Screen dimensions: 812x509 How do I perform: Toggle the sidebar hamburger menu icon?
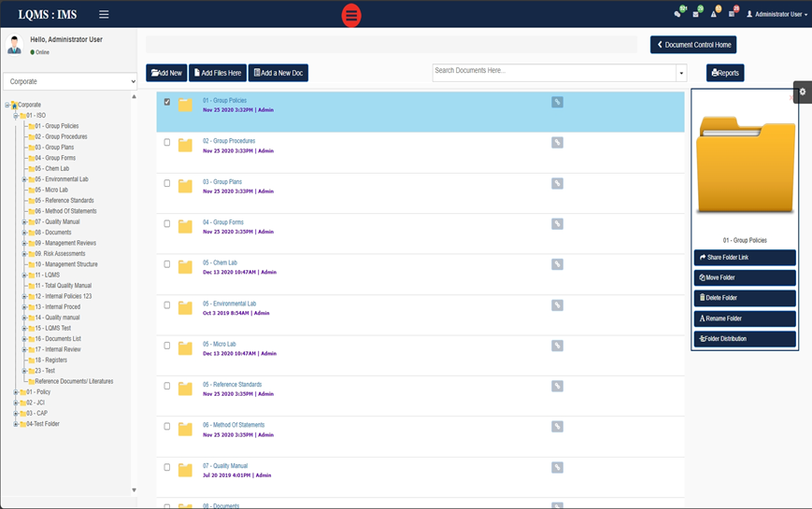coord(104,15)
